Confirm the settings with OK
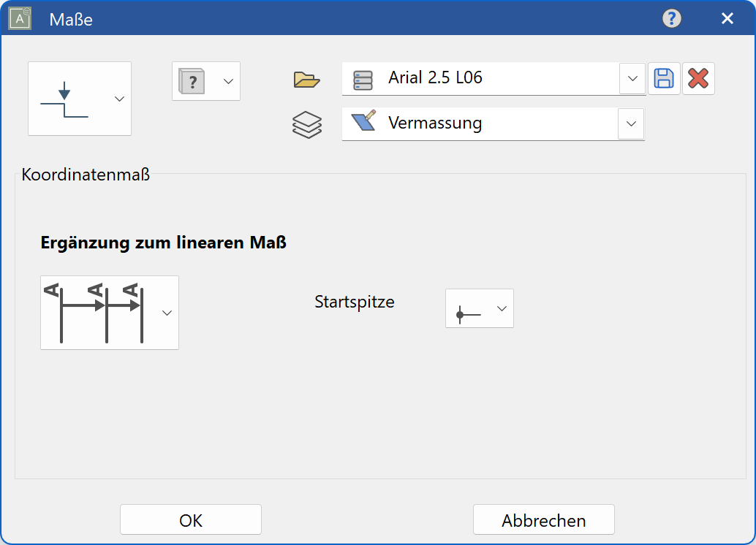Screen dimensions: 756x545 click(x=190, y=519)
